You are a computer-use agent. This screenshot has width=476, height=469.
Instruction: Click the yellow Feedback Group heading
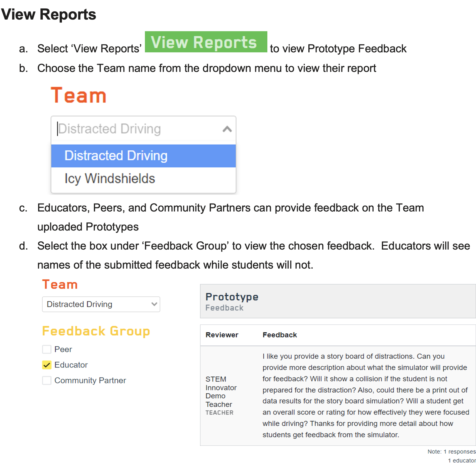pyautogui.click(x=96, y=331)
